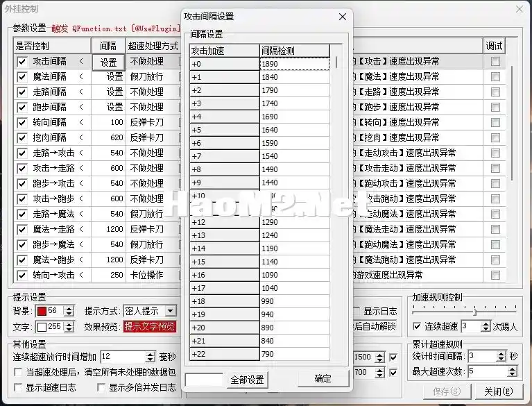
Task: Click 统计时间间隔 value field
Action: [482, 356]
